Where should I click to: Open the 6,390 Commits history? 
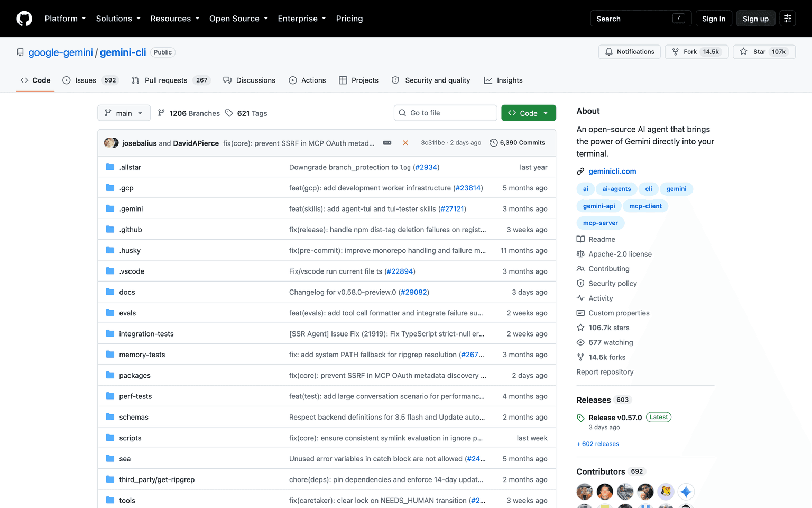point(517,143)
